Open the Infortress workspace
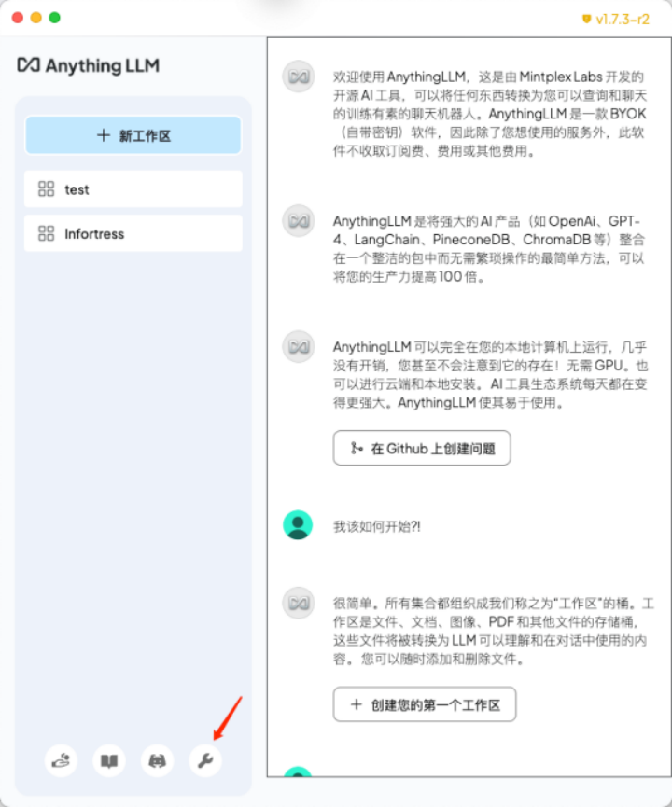 133,233
